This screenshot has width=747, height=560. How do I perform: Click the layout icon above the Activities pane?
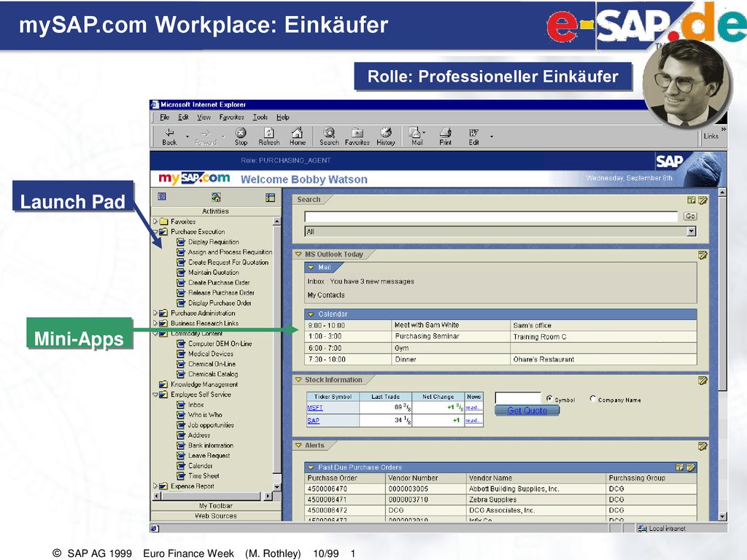tap(270, 198)
